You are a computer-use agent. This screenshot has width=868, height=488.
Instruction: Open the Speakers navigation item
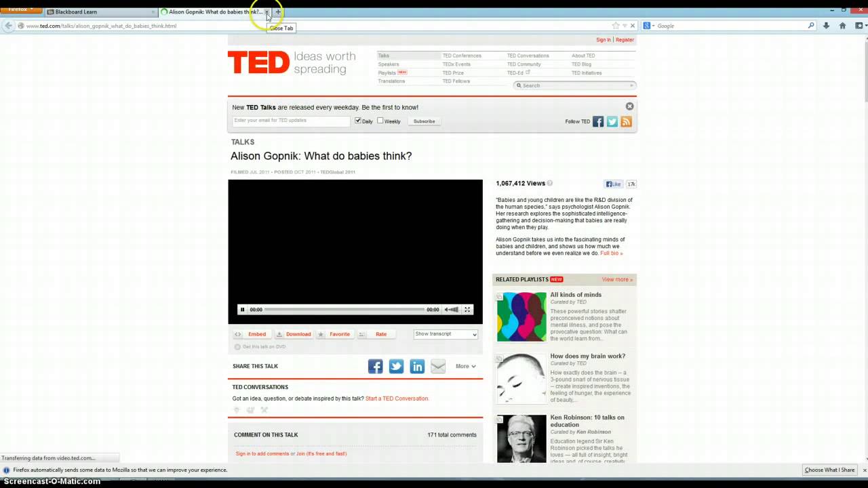pos(389,64)
